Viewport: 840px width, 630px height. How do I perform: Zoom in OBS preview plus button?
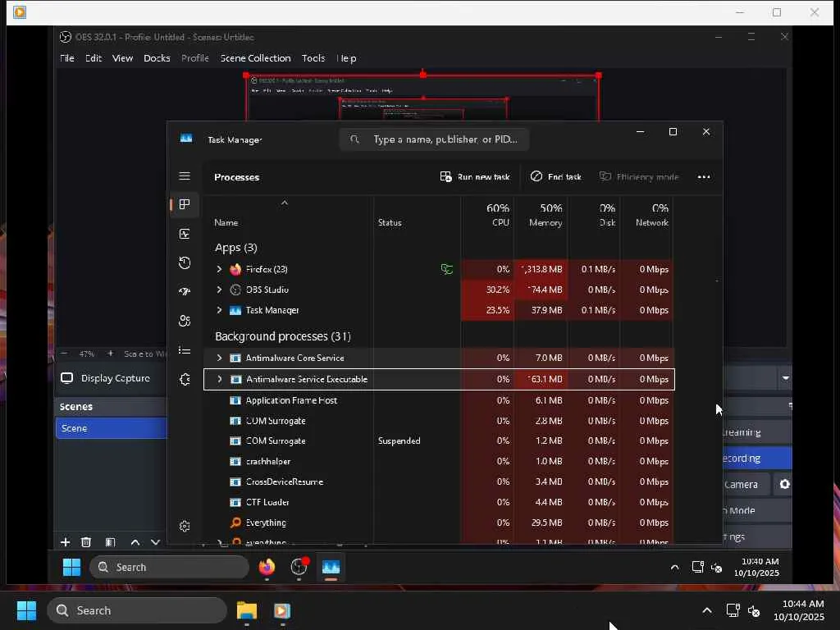[x=111, y=354]
